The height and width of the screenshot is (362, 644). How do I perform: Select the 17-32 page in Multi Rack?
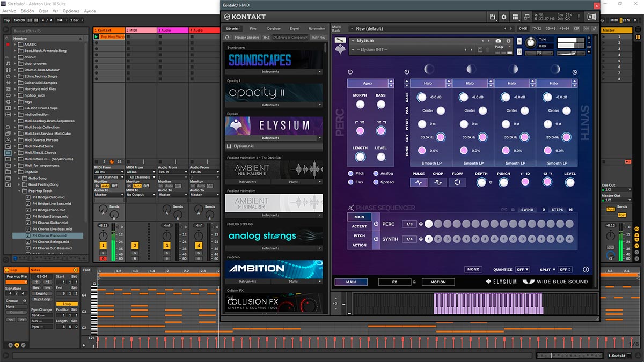(537, 28)
